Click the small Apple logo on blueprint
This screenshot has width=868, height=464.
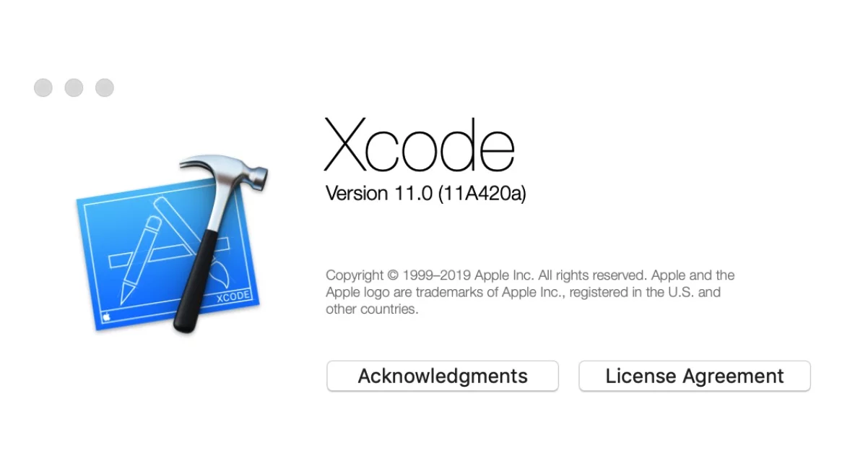pyautogui.click(x=107, y=316)
